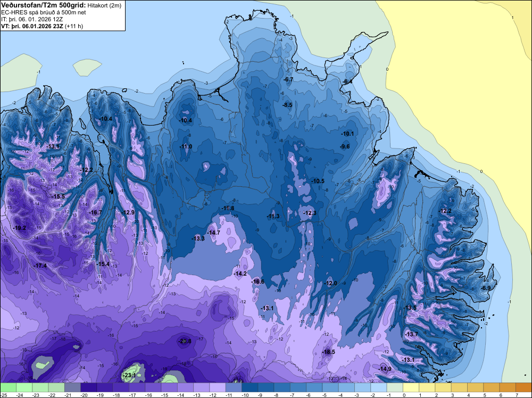
Task: Click the temperature value "-16.6" on the map
Action: point(258,281)
